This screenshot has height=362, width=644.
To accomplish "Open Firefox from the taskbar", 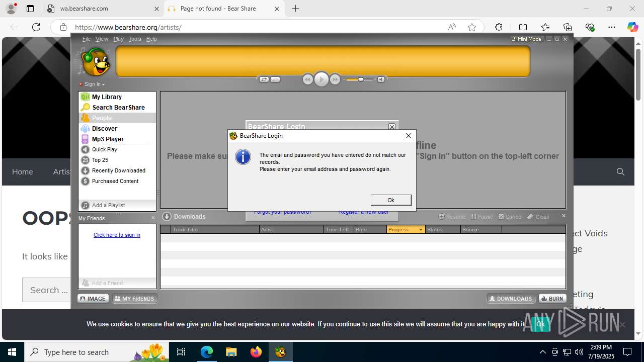I will pos(256,352).
